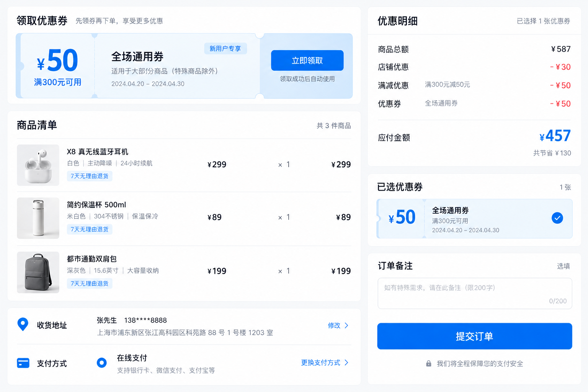Viewport: 588px width, 392px height.
Task: Submit order with 提交订单 button
Action: coord(475,336)
